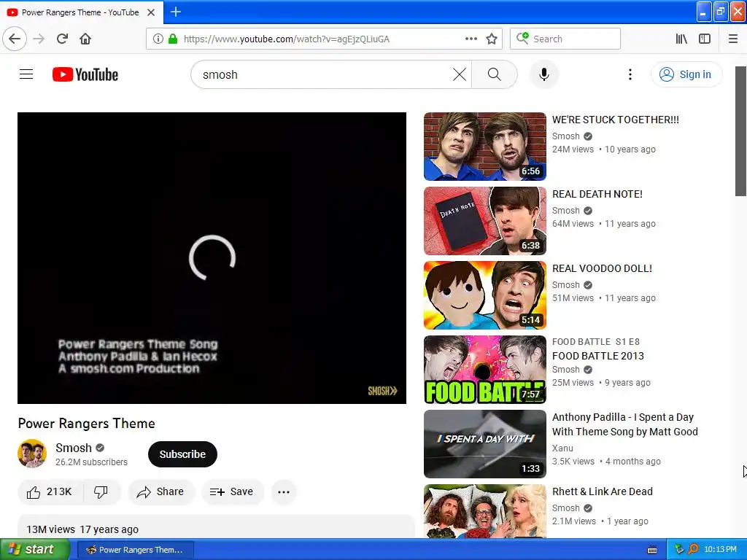
Task: Click the green padlock security icon
Action: (x=173, y=39)
